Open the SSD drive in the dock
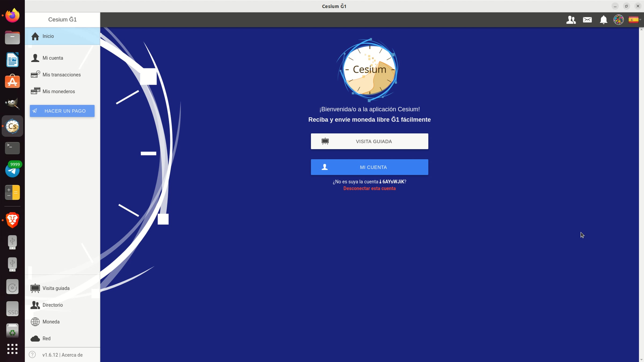This screenshot has height=362, width=644. pos(12,309)
